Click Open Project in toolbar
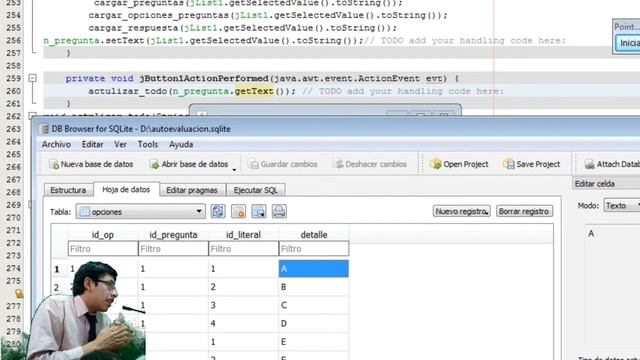The height and width of the screenshot is (360, 640). 459,164
